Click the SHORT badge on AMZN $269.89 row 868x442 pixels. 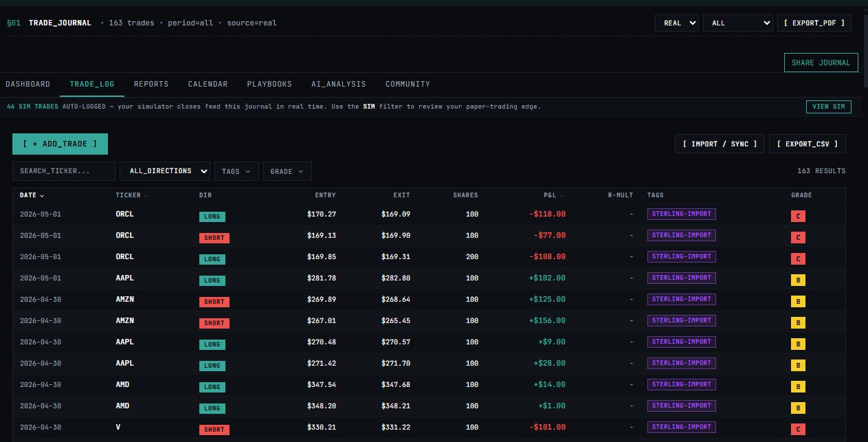214,302
